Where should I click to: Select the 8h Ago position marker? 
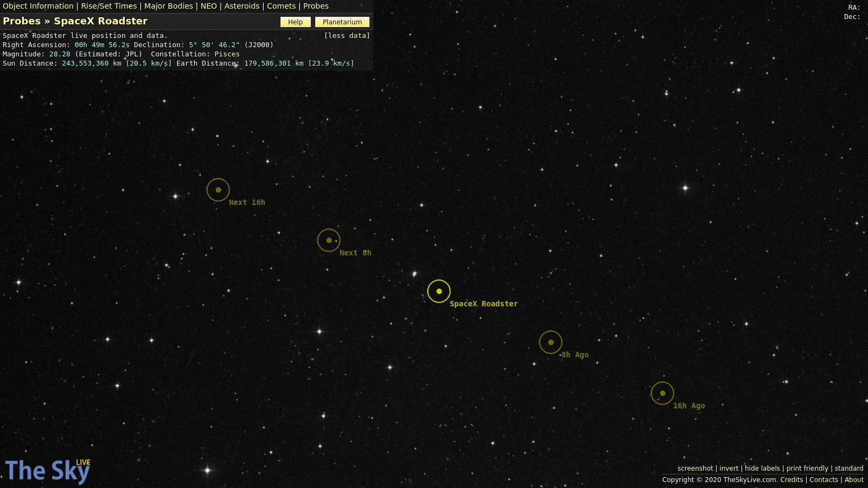tap(551, 342)
